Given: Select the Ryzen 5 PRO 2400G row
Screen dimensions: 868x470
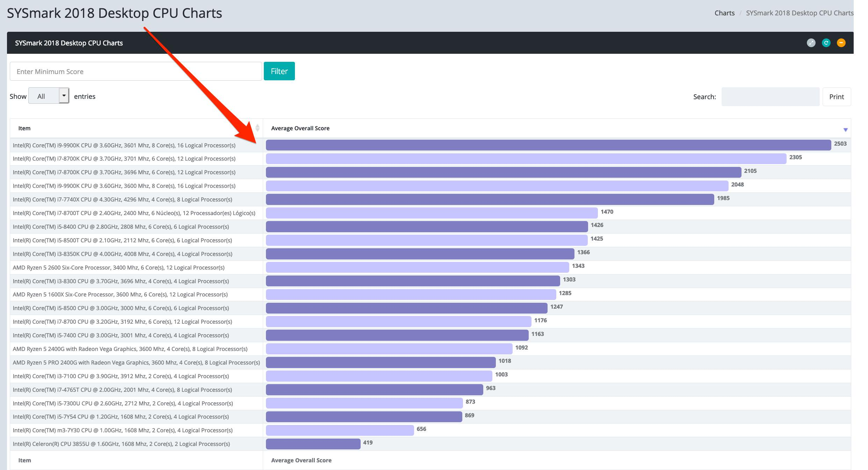Looking at the screenshot, I should (136, 362).
